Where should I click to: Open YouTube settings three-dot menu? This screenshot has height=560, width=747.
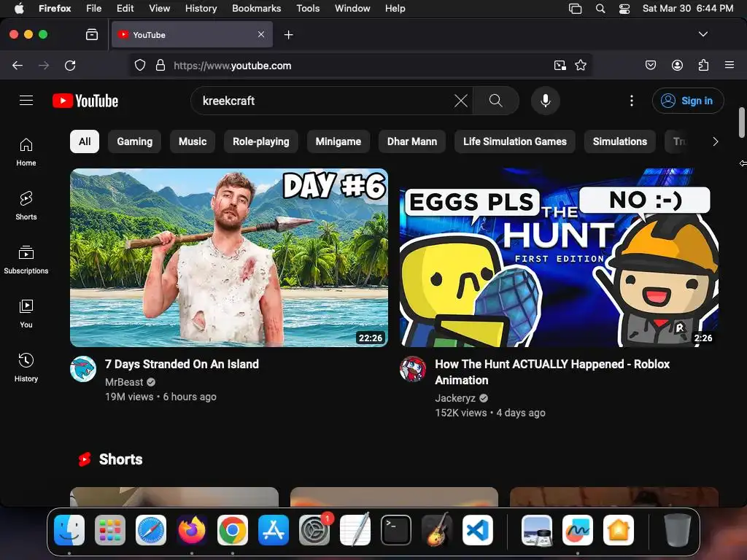[632, 101]
